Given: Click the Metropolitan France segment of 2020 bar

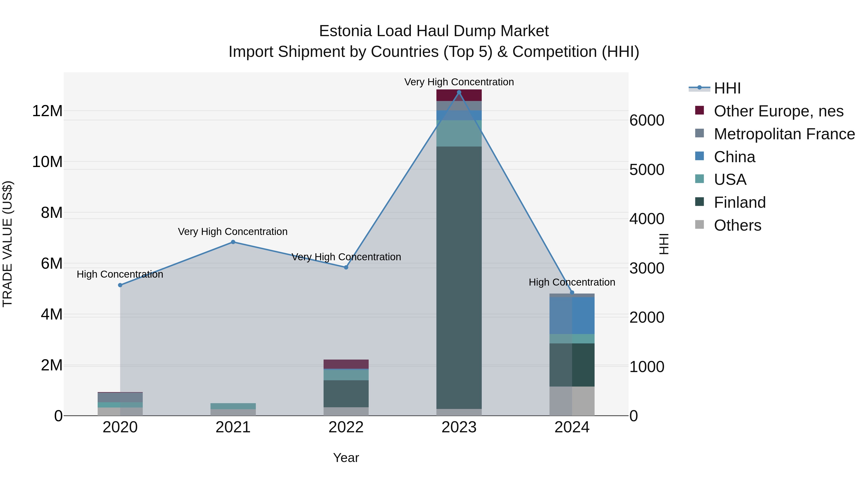Looking at the screenshot, I should coord(120,397).
